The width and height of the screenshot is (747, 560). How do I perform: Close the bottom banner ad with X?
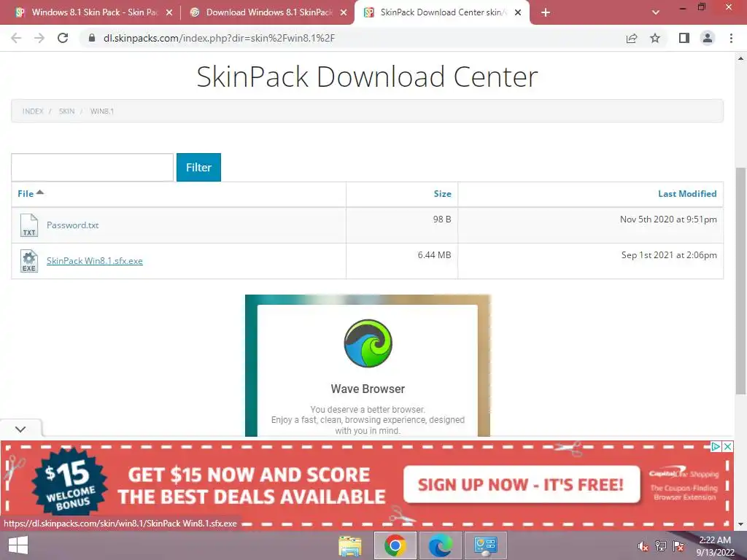(728, 447)
